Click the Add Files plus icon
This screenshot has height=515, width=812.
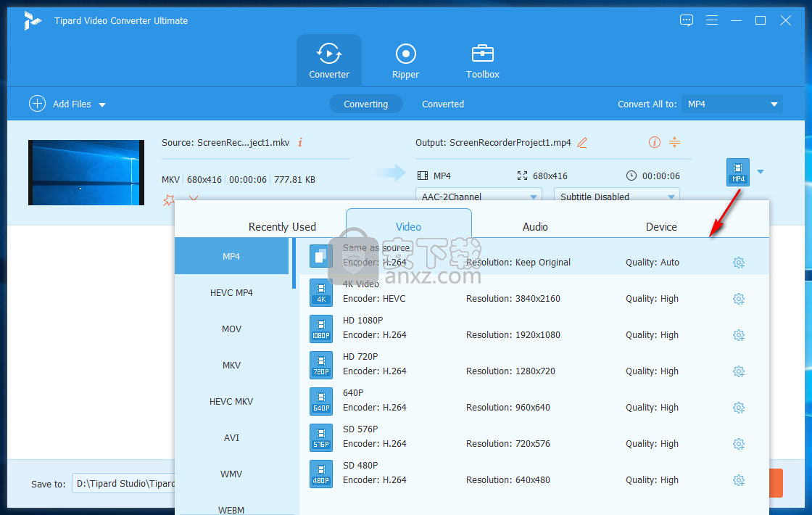click(x=37, y=104)
